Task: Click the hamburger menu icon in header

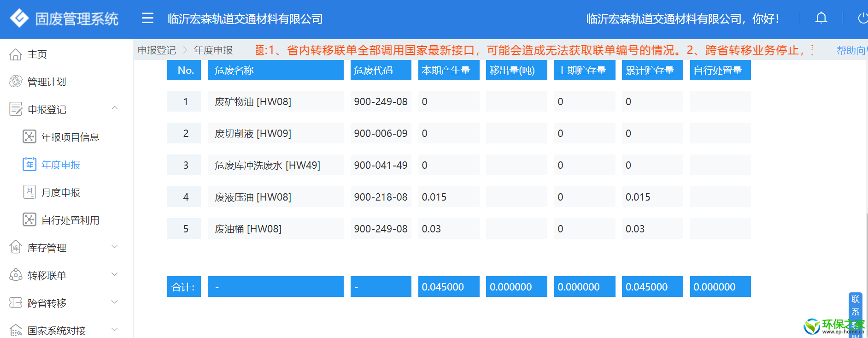Action: point(147,18)
